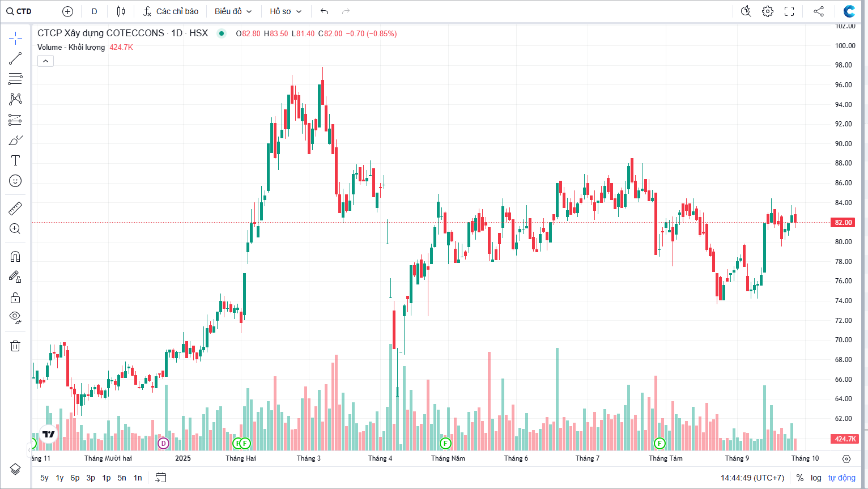Activate the zoom in tool
868x489 pixels.
point(15,229)
